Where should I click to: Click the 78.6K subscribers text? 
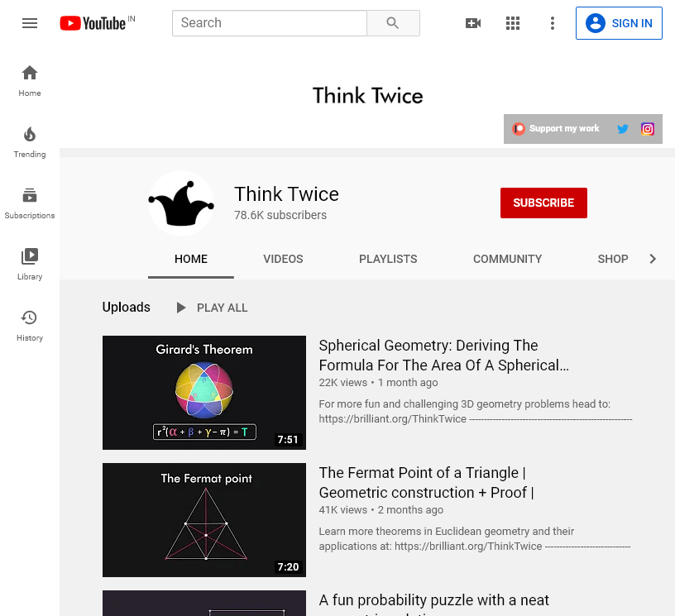pyautogui.click(x=280, y=215)
